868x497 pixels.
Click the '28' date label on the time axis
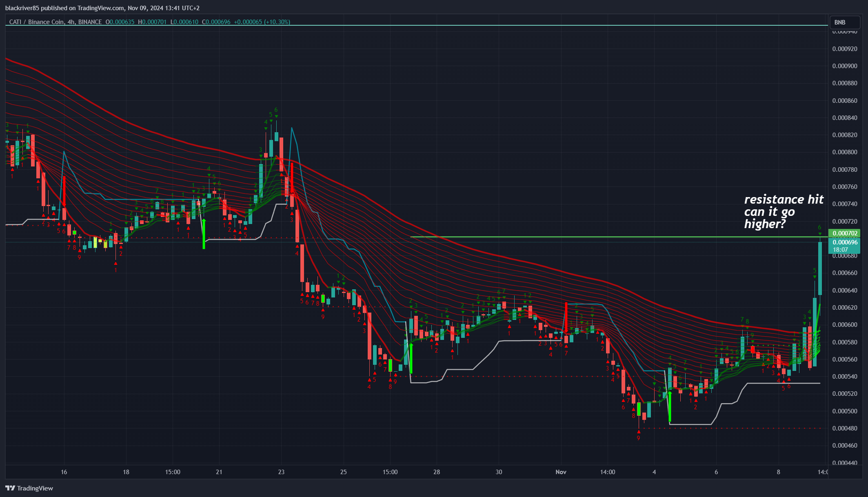(437, 472)
